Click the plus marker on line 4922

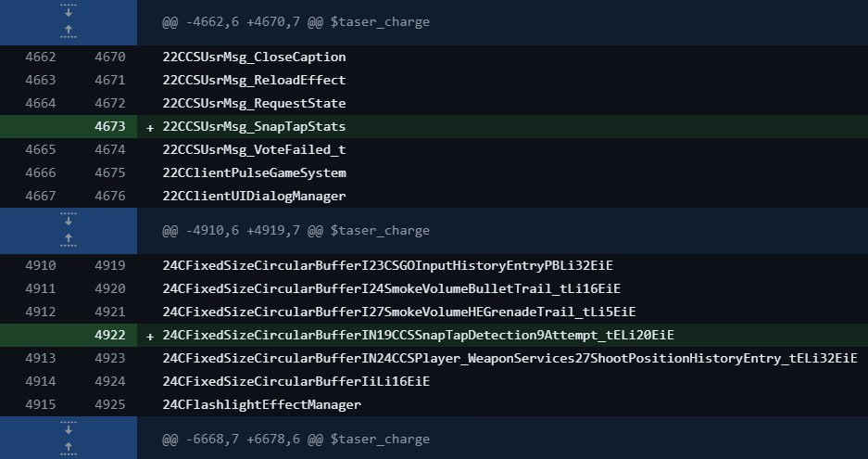pos(150,336)
